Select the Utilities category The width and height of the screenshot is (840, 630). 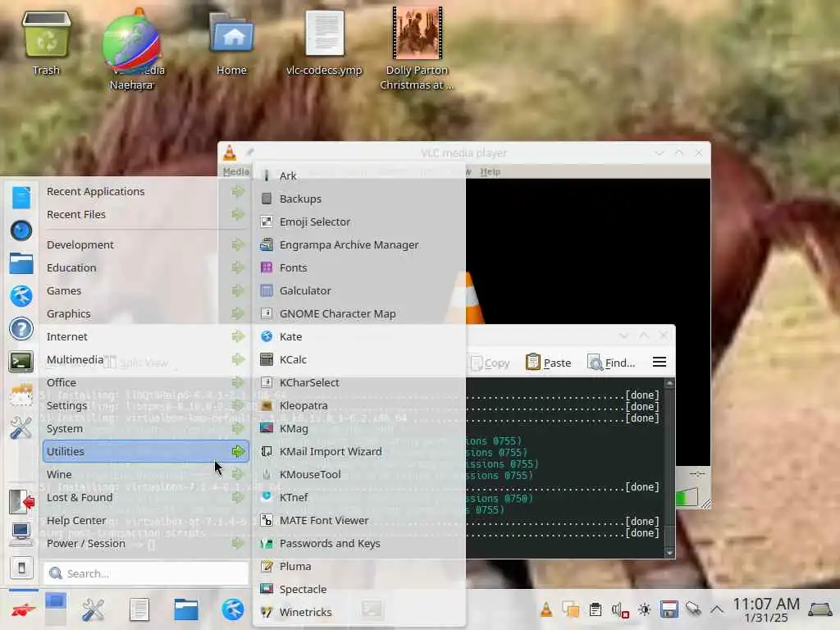(146, 452)
